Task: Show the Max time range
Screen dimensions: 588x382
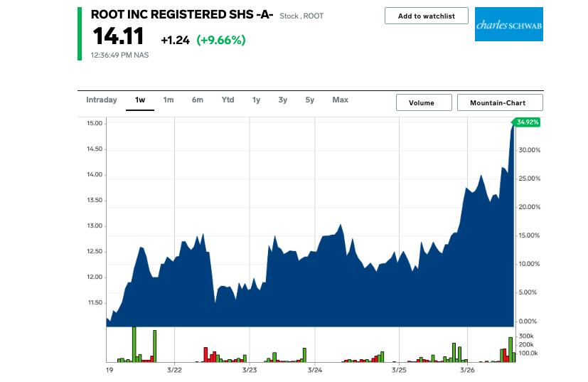Action: tap(340, 100)
